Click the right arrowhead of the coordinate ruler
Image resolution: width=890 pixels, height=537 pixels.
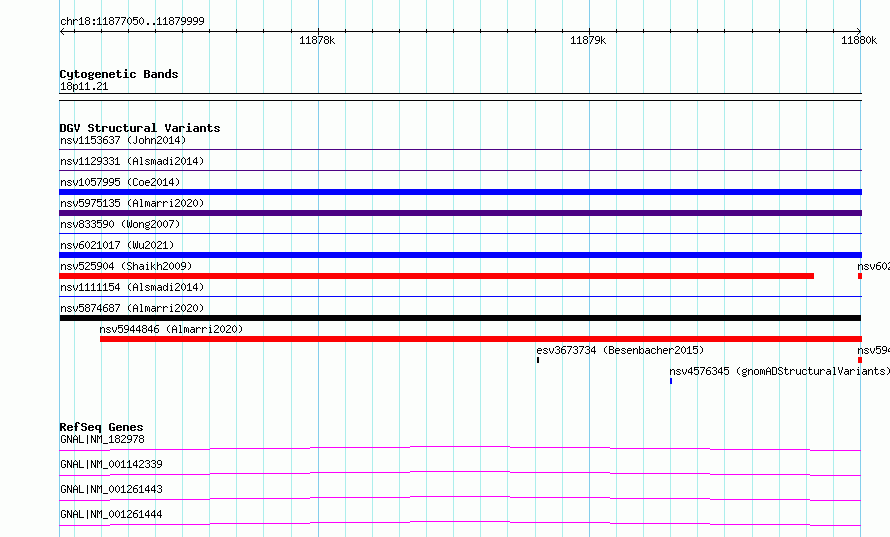click(x=859, y=32)
